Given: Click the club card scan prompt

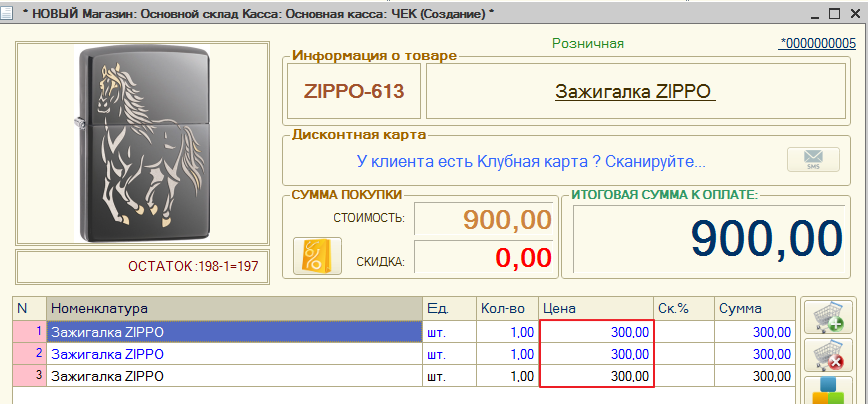Looking at the screenshot, I should tap(531, 162).
